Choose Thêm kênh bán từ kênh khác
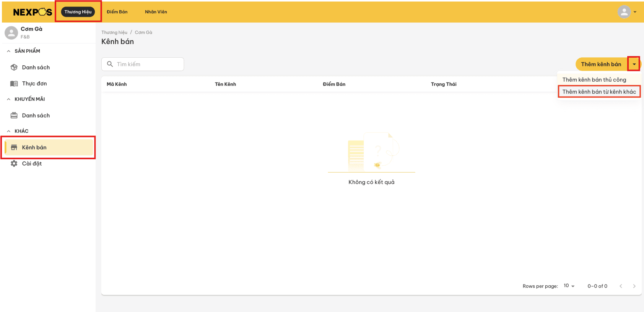The image size is (644, 312). 599,92
